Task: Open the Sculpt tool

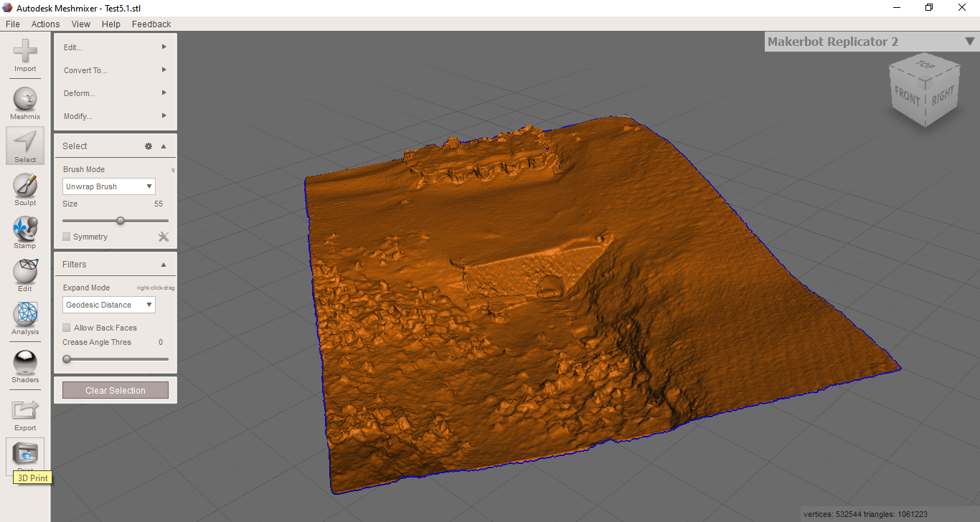Action: point(25,190)
